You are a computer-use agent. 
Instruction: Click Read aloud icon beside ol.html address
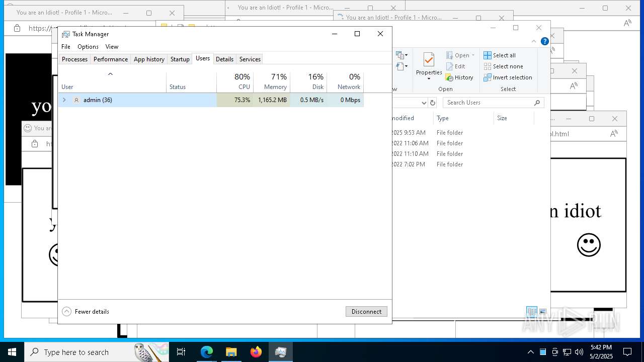614,134
